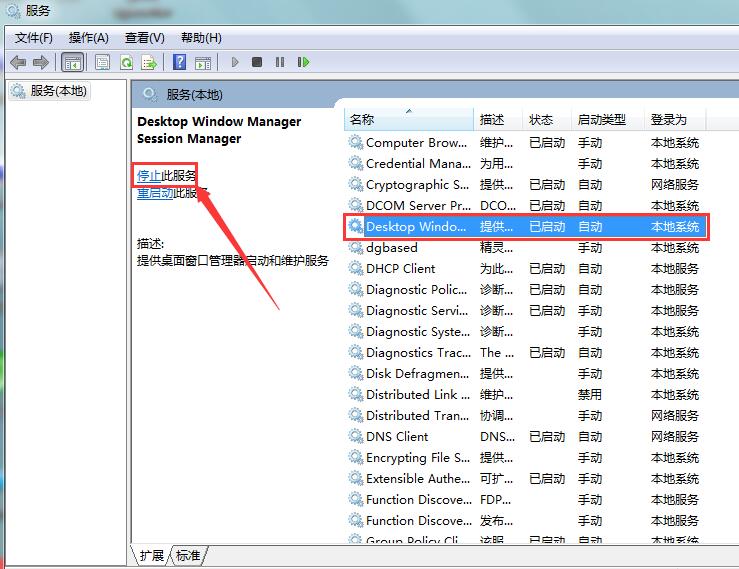Switch to the 标准 tab
739x569 pixels.
click(x=188, y=555)
